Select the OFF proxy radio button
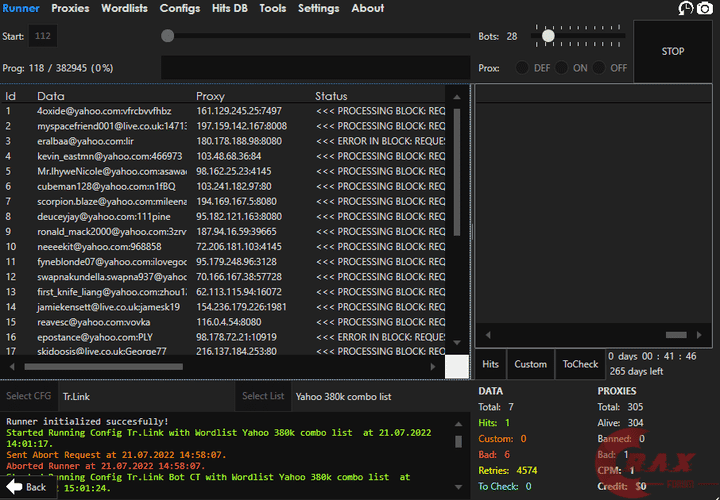720x500 pixels. [600, 68]
